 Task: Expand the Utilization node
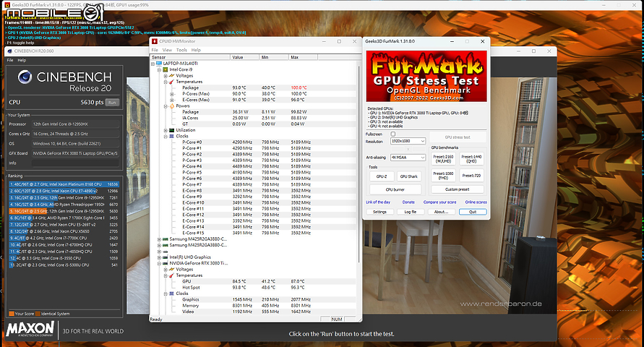[x=166, y=130]
